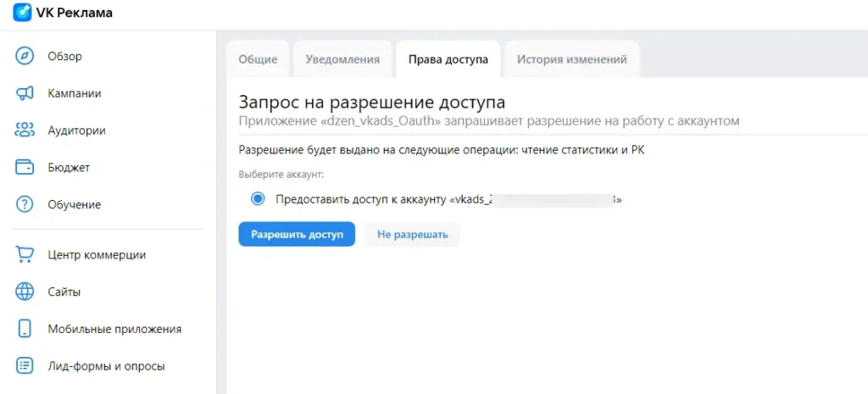Go to the История изменений tab

pos(572,59)
